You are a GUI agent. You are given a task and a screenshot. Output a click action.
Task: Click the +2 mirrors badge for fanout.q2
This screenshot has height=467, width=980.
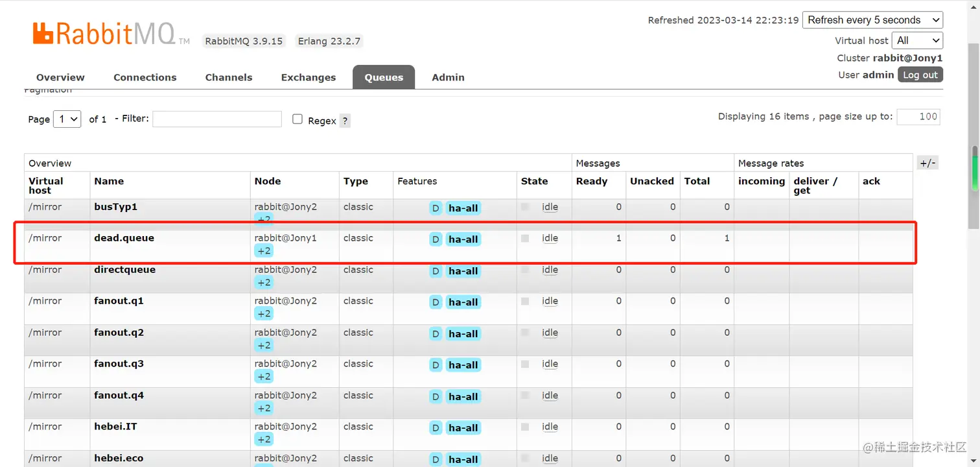264,345
